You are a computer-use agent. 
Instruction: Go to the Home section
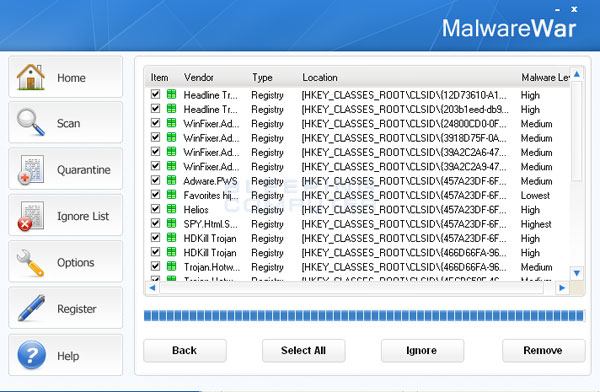(x=65, y=77)
